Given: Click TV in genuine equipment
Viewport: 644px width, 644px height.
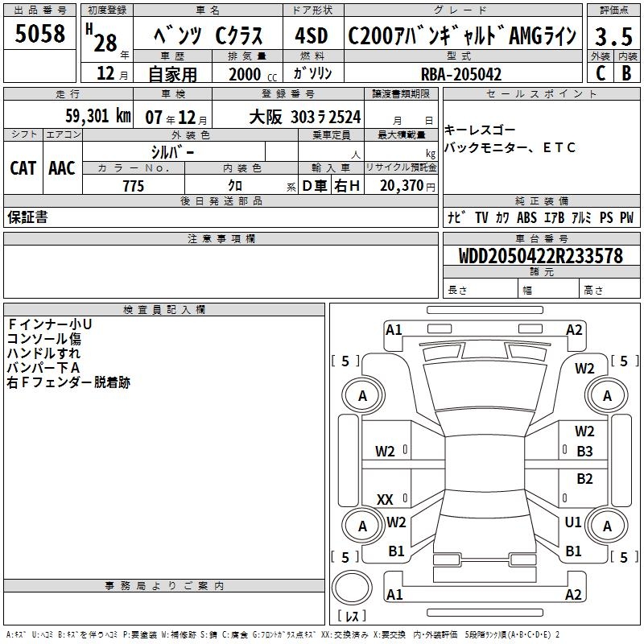Looking at the screenshot, I should (481, 217).
